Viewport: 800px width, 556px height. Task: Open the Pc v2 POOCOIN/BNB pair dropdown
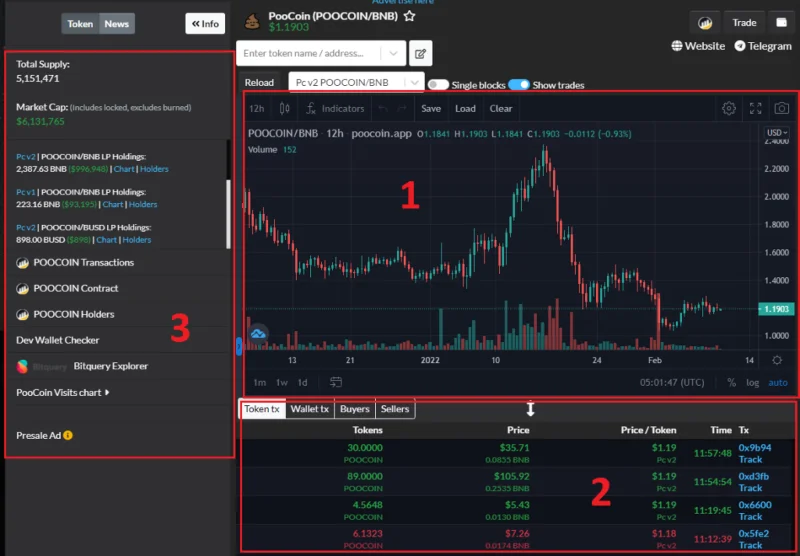356,82
